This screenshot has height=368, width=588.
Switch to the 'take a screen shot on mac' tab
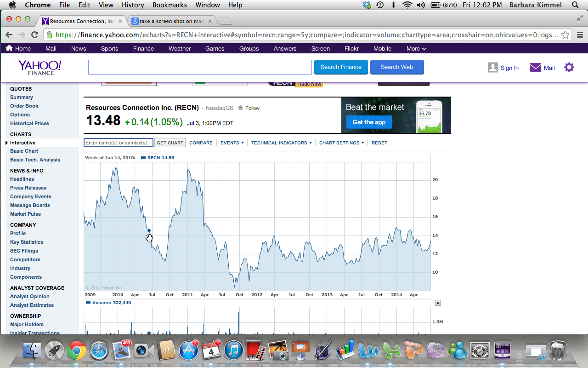[171, 21]
